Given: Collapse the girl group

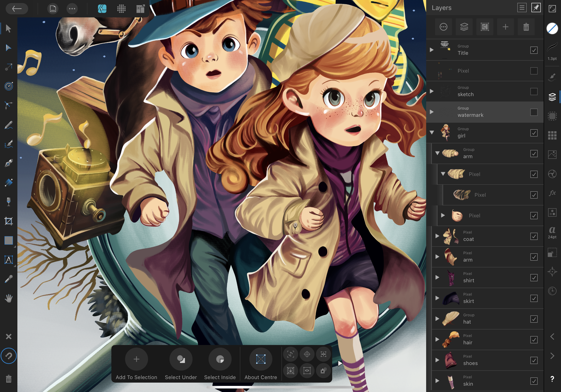Looking at the screenshot, I should coord(432,133).
